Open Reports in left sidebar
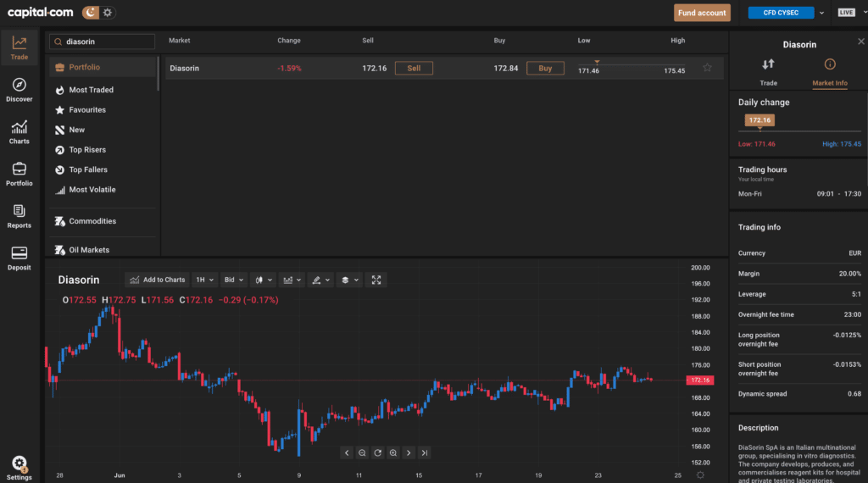The image size is (868, 483). (19, 216)
